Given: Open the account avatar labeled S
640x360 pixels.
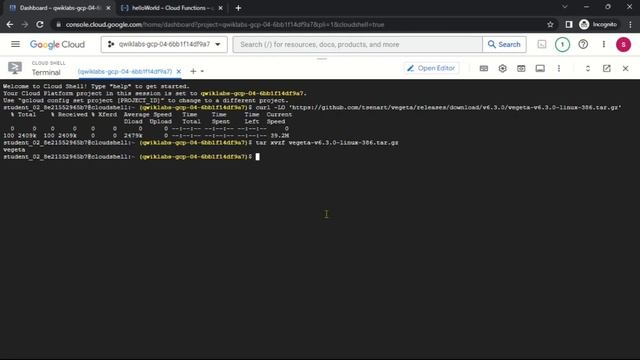Looking at the screenshot, I should 623,44.
